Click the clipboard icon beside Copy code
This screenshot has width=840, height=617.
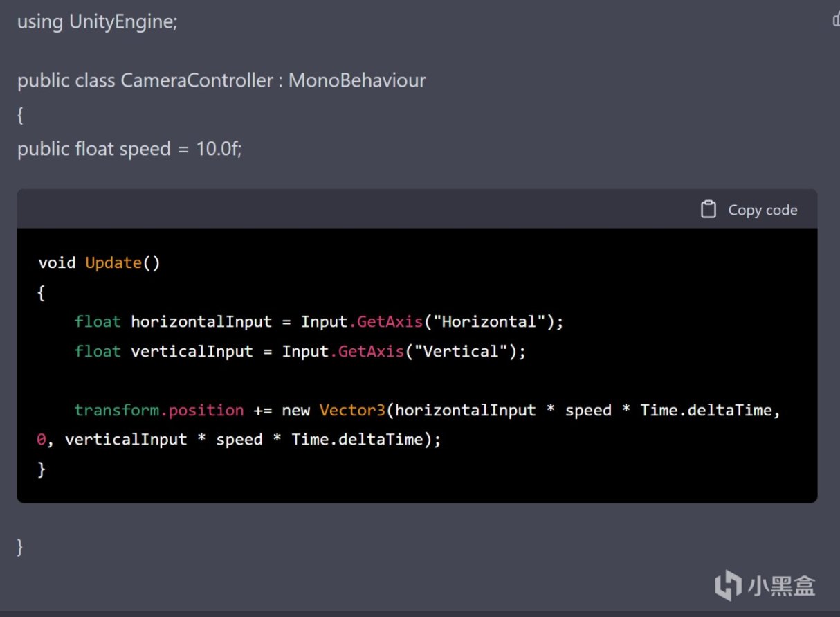coord(708,210)
